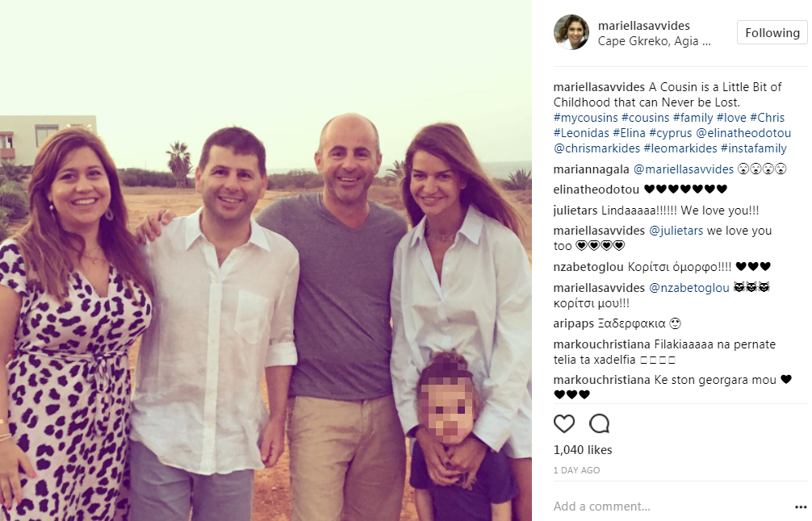Screen dimensions: 812x521
Task: Open the three-dots more options menu
Action: (x=801, y=506)
